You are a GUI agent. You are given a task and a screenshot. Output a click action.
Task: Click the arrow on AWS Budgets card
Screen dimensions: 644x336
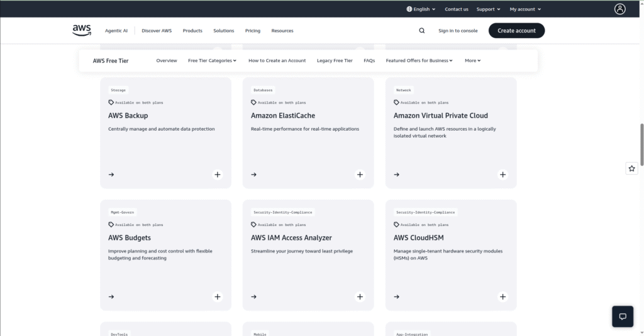pyautogui.click(x=111, y=296)
